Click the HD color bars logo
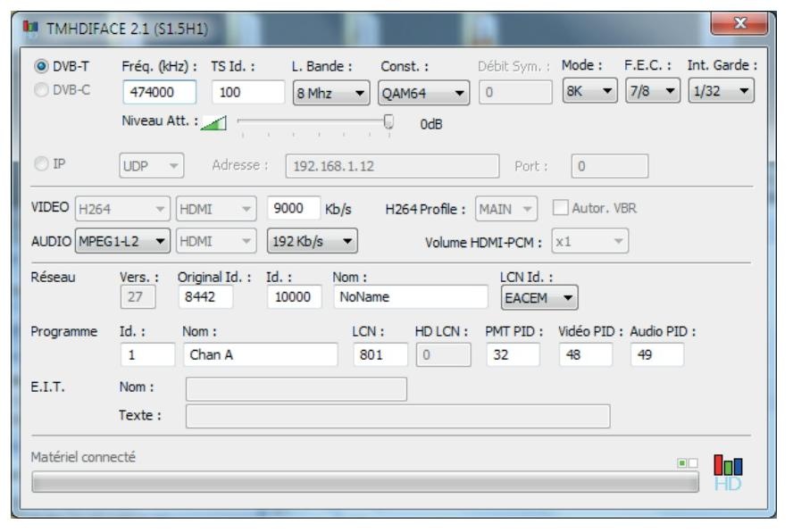The width and height of the screenshot is (793, 532). [728, 472]
